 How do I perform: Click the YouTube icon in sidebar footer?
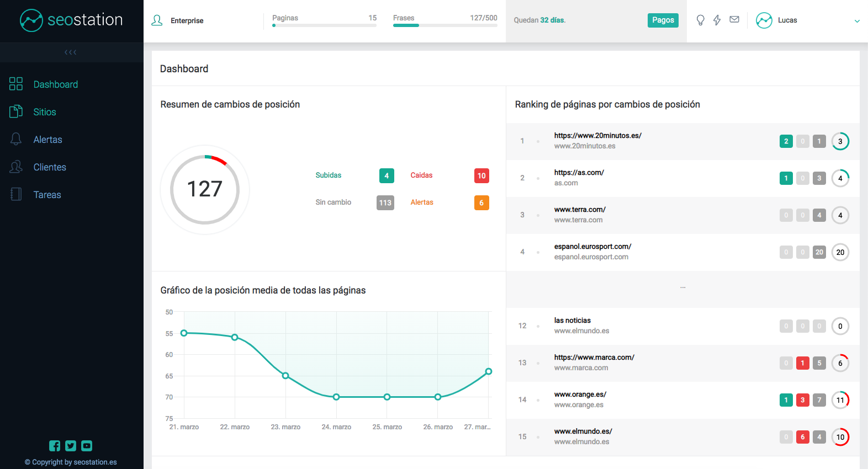click(87, 446)
